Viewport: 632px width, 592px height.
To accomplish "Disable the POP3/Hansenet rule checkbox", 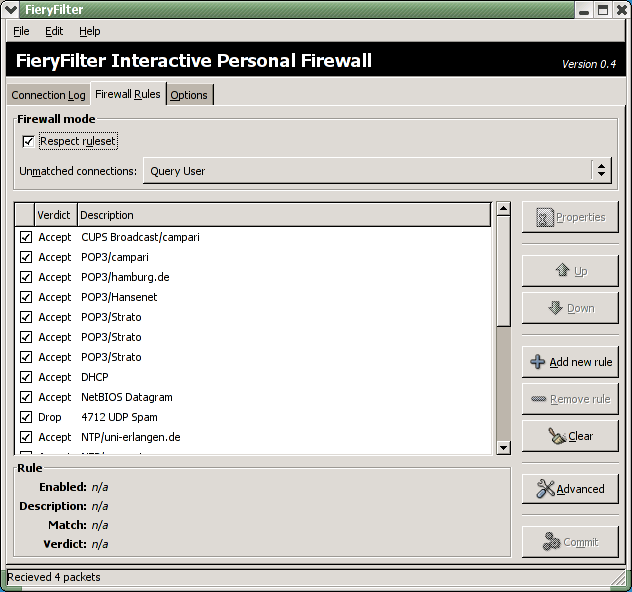I will click(x=26, y=297).
